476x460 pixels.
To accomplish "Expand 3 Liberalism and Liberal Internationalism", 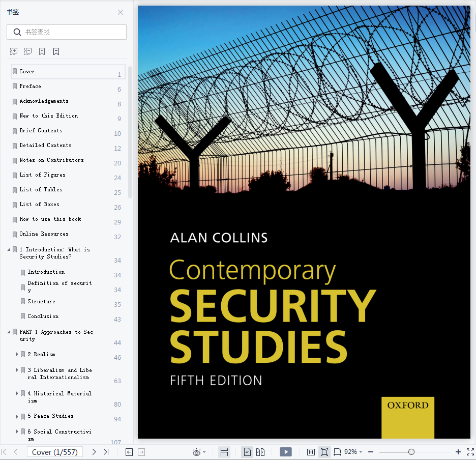I will pos(17,370).
